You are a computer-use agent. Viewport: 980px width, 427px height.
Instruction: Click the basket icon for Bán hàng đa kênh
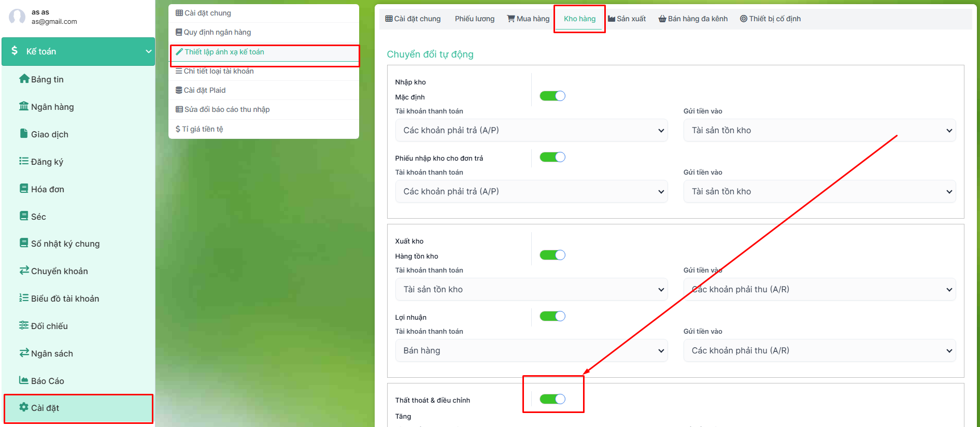tap(662, 19)
